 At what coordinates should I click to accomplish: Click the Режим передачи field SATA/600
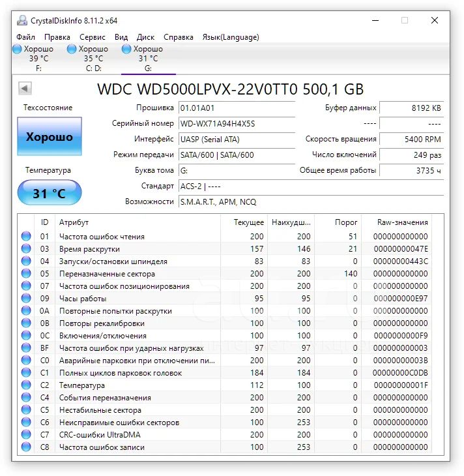(237, 155)
